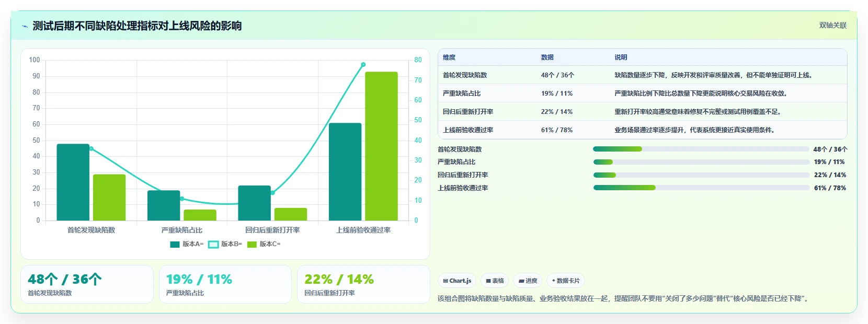Viewport: 868px width, 324px height.
Task: Click the lime green bar for 回归后重新打开率
Action: pos(291,214)
